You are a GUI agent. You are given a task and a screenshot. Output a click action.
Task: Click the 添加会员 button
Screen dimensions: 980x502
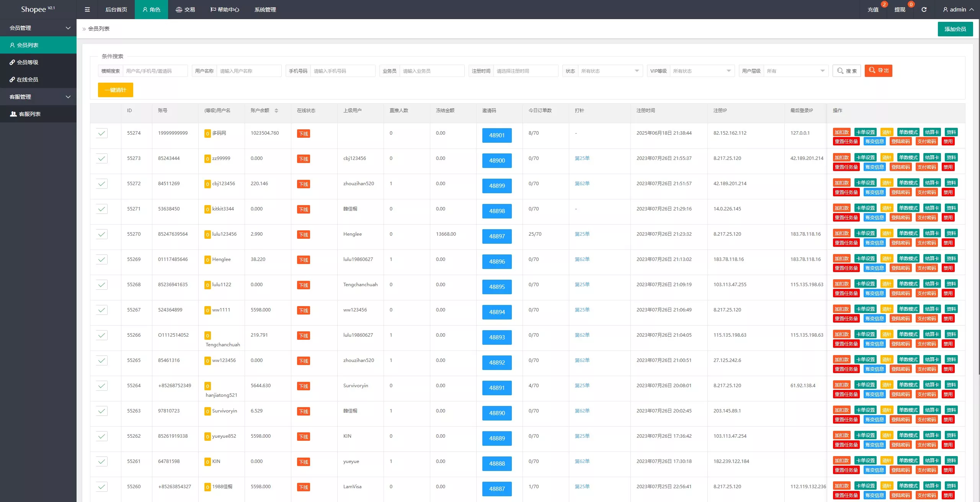955,29
